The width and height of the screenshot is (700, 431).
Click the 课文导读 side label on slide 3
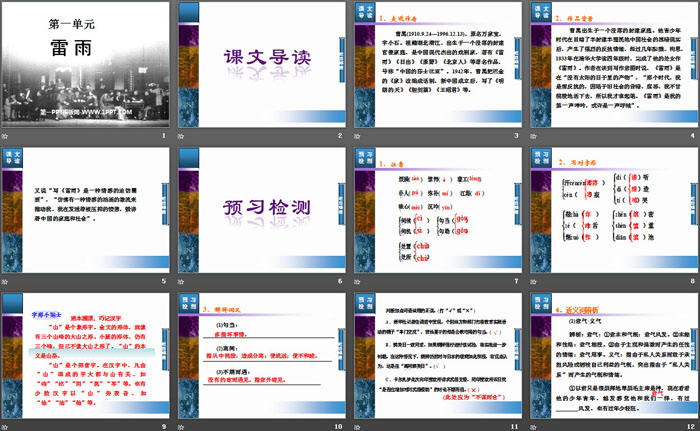click(x=360, y=15)
